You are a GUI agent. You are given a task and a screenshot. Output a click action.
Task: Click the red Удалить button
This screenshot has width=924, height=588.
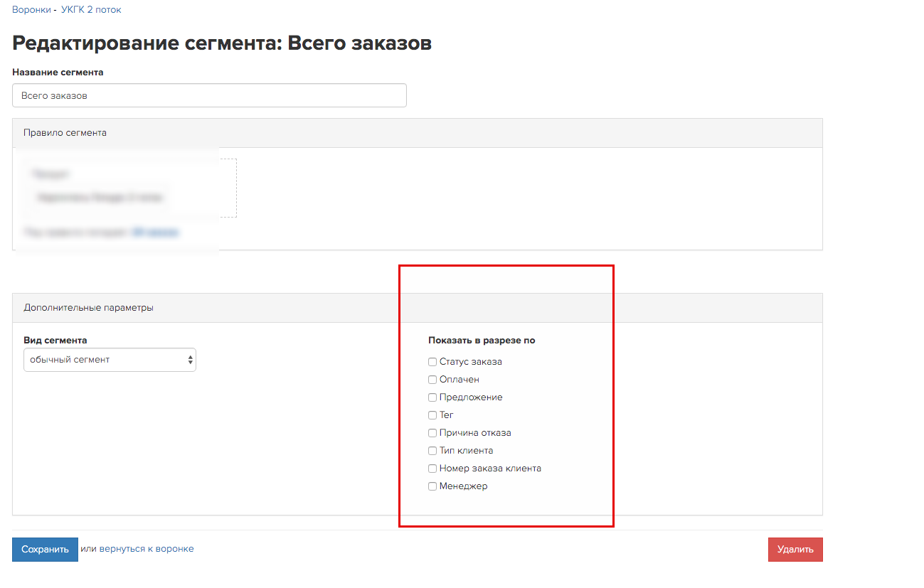point(795,550)
